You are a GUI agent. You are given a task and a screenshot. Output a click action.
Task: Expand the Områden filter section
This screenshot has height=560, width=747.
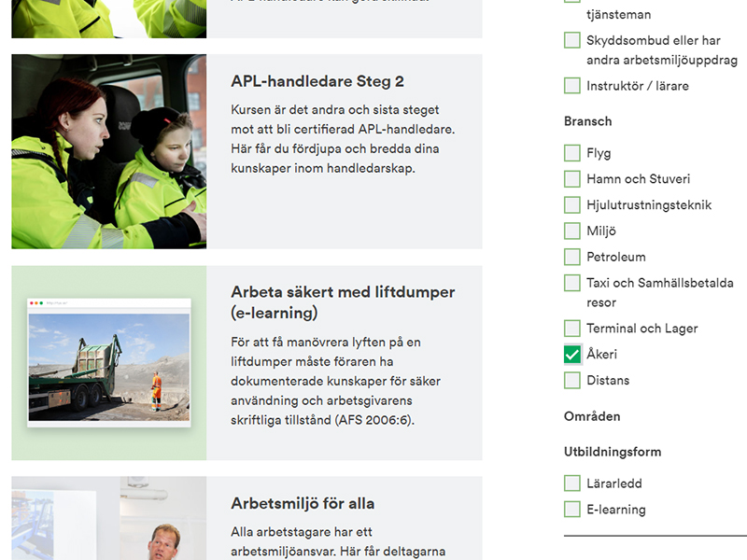[x=587, y=416]
